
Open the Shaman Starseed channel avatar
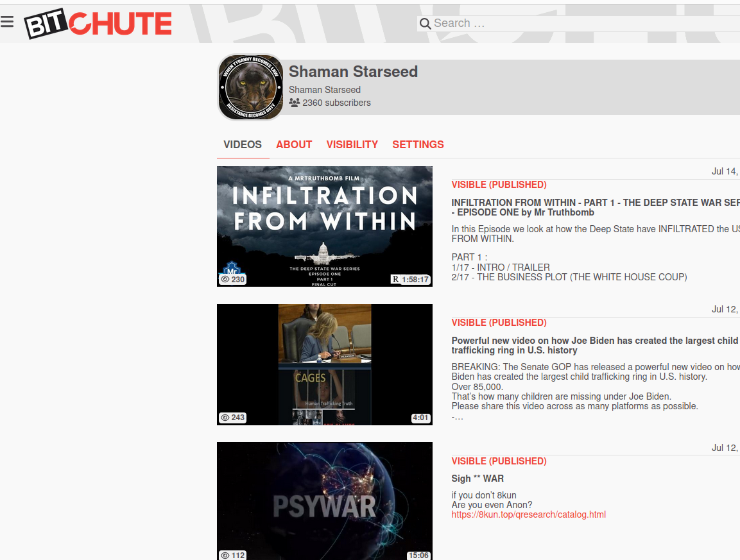pyautogui.click(x=250, y=87)
